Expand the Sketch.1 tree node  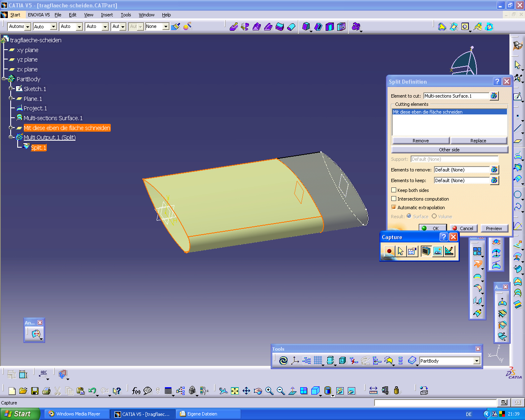point(11,89)
